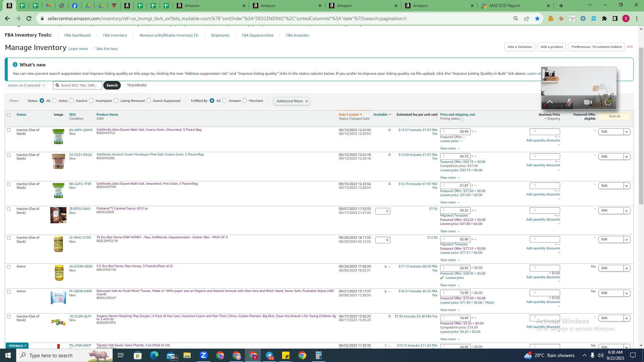Open Remove Unfulfillable Inventory (1)

pos(169,35)
